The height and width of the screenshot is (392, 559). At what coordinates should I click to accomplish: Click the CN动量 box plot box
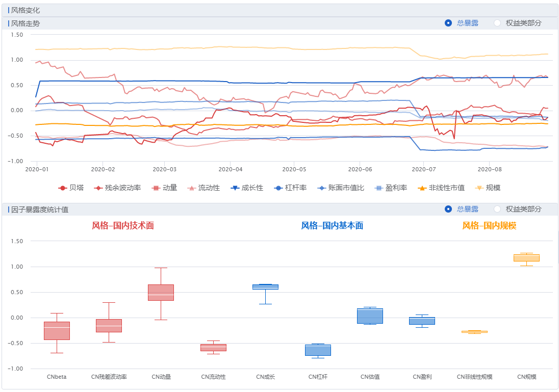(161, 293)
